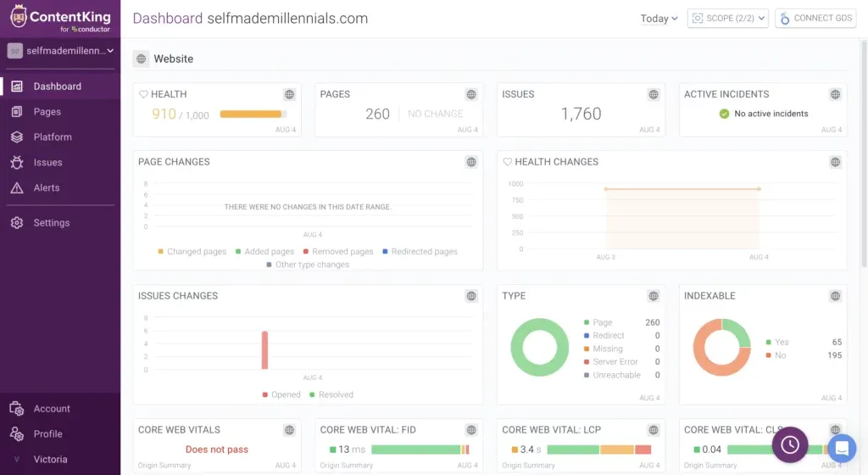Click globe icon on CORE WEB VITALS card

click(290, 430)
